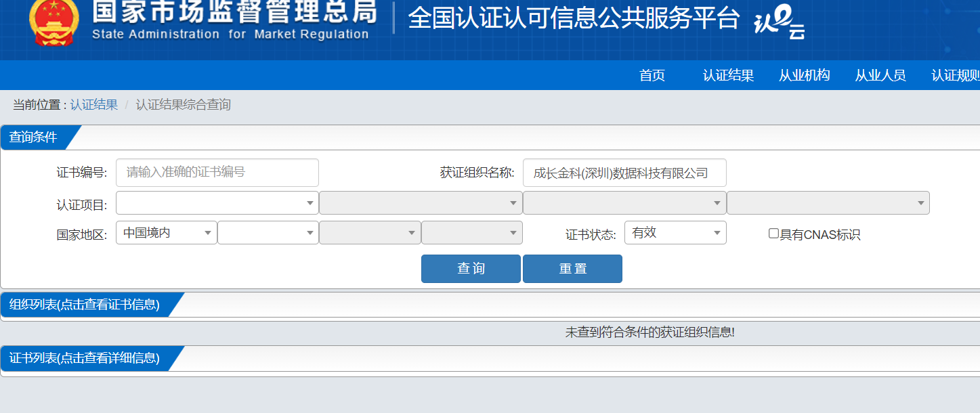Image resolution: width=980 pixels, height=413 pixels.
Task: Click the 全国认证认可信息公共服务平台 title
Action: point(574,18)
